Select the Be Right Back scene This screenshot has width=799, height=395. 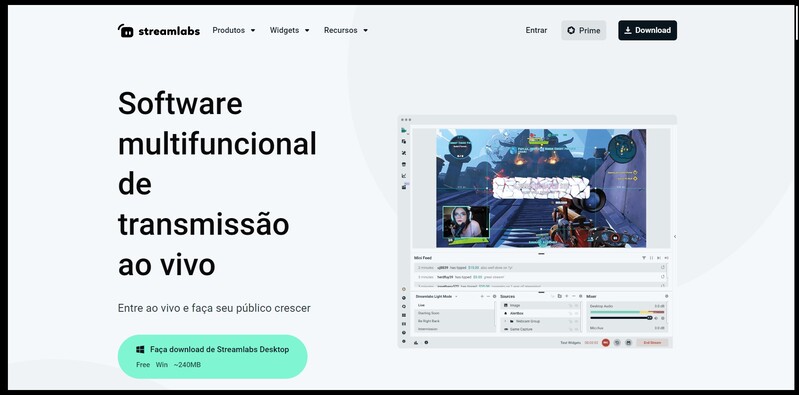(x=455, y=321)
